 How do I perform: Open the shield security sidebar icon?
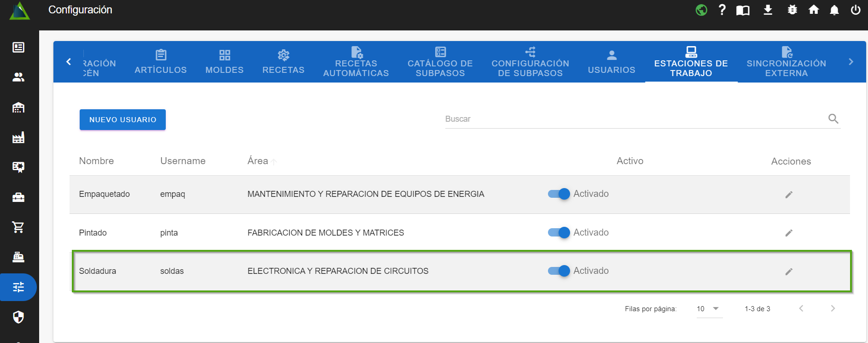coord(18,317)
